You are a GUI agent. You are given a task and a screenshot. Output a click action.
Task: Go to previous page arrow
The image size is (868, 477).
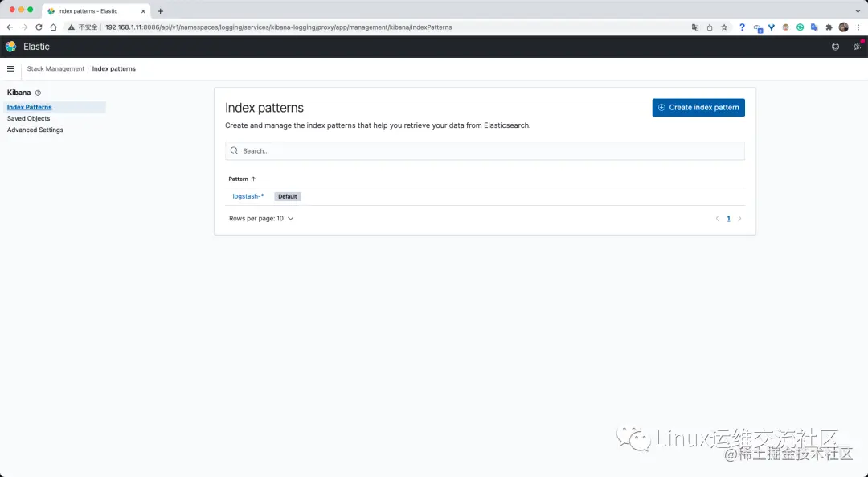pos(718,218)
